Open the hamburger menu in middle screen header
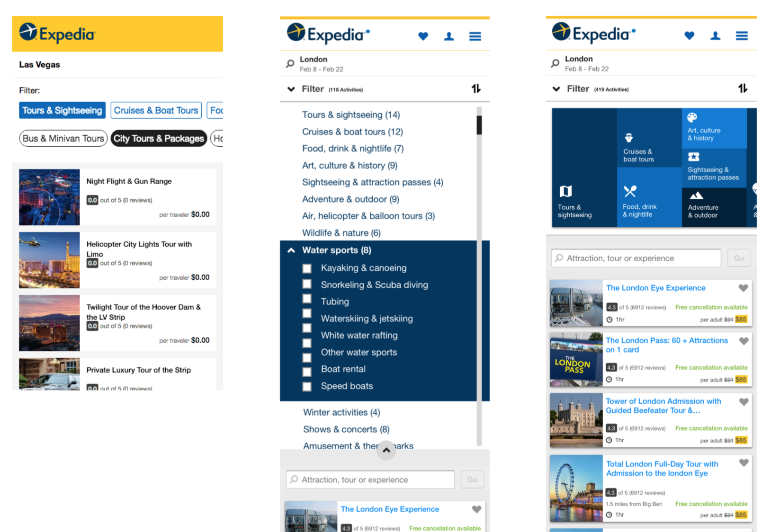 point(475,36)
